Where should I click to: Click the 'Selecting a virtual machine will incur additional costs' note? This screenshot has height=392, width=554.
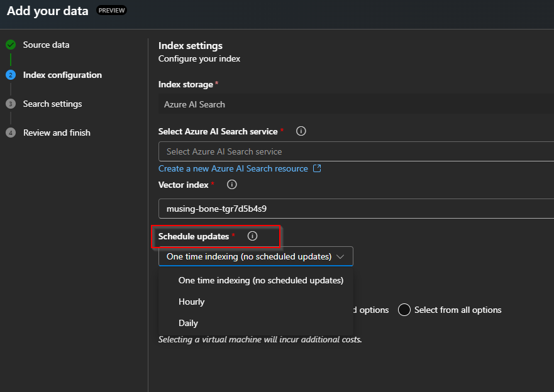pyautogui.click(x=260, y=339)
